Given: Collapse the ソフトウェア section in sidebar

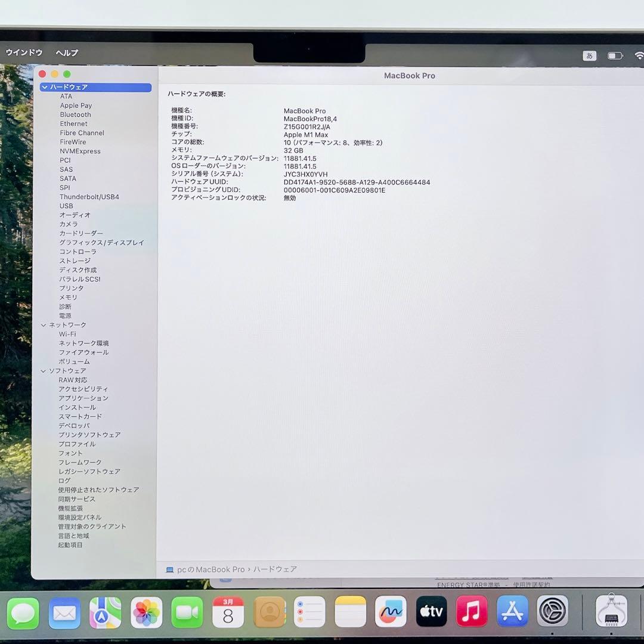Looking at the screenshot, I should tap(43, 370).
